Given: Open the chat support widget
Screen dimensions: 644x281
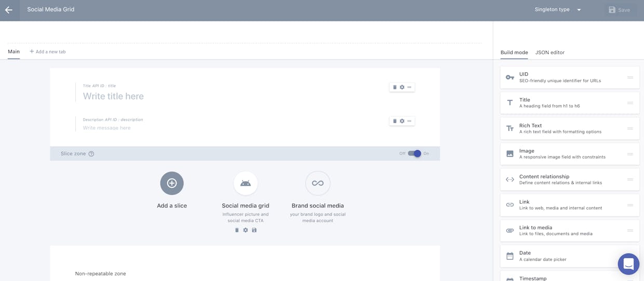Looking at the screenshot, I should [x=628, y=264].
